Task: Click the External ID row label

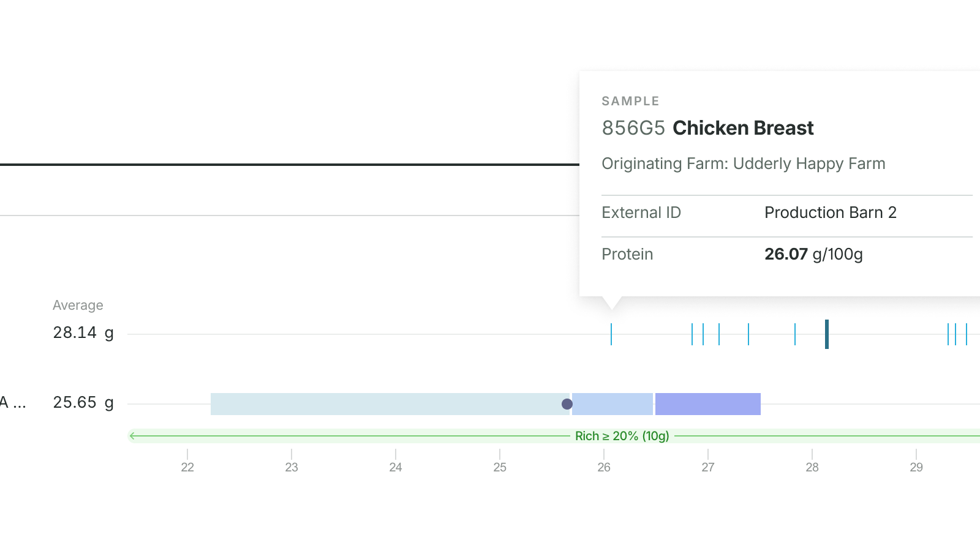Action: (641, 212)
